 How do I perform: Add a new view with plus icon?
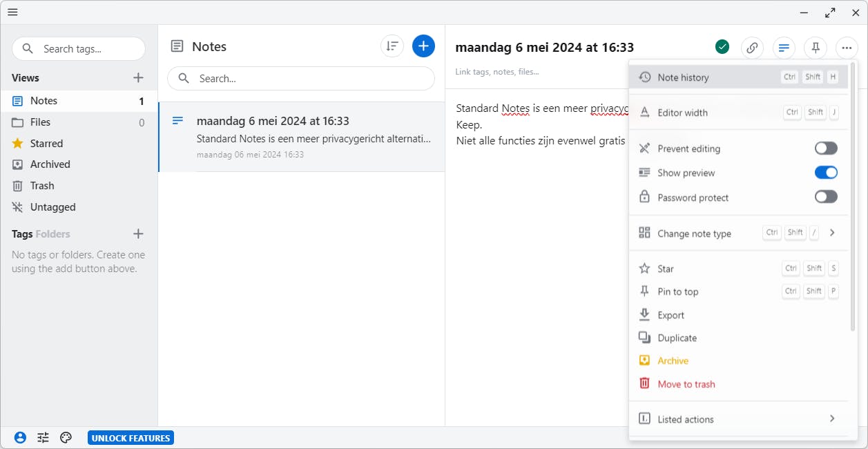coord(138,77)
